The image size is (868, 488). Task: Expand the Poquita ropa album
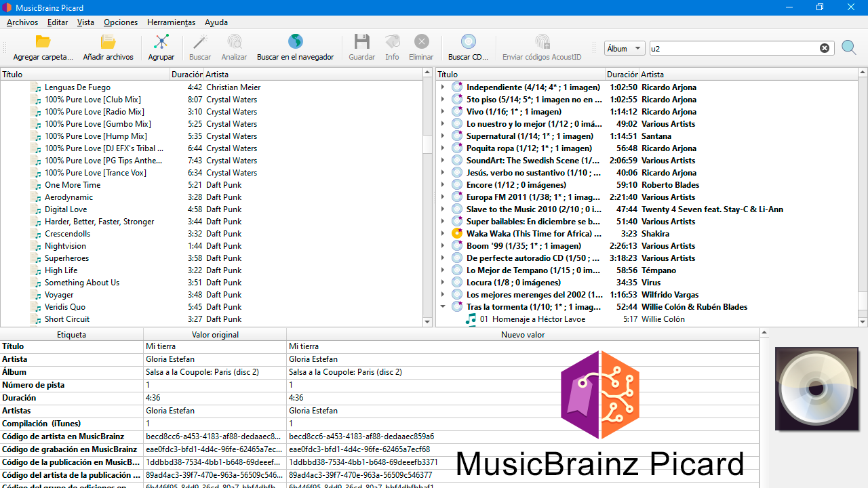(443, 148)
